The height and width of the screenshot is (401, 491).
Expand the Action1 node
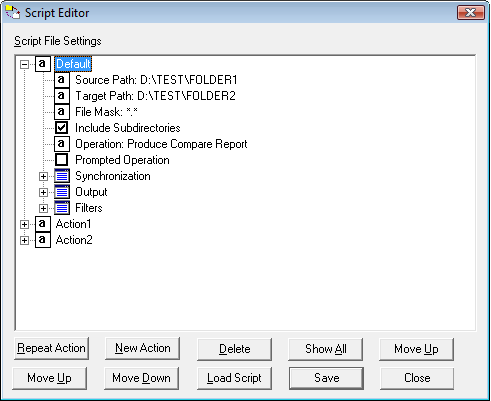(24, 224)
